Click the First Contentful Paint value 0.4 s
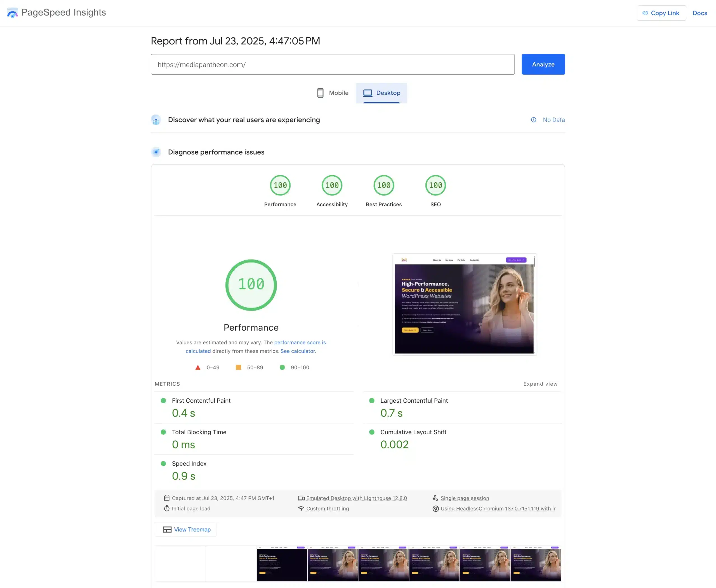Screen dimensions: 716x588 coord(183,413)
